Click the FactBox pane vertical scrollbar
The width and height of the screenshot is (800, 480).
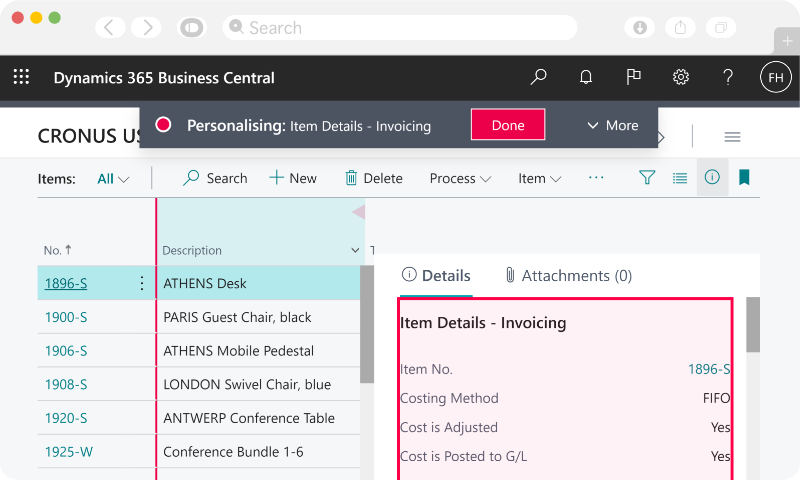coord(753,325)
